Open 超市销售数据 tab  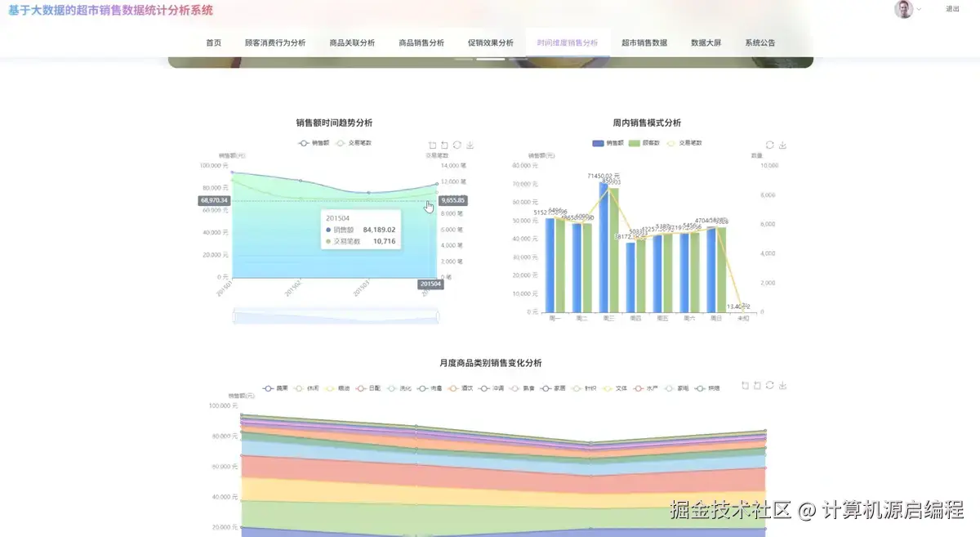point(644,43)
